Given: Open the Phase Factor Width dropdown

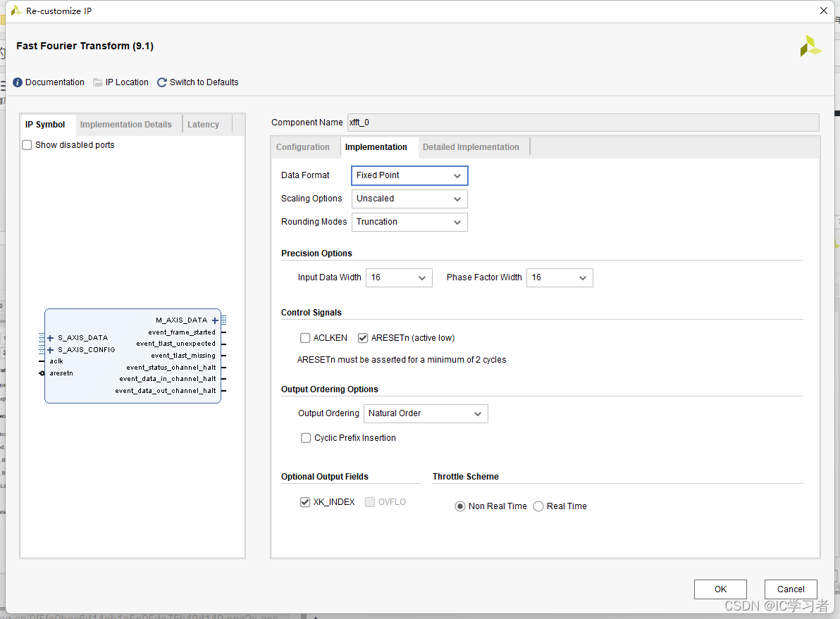Looking at the screenshot, I should tap(560, 278).
